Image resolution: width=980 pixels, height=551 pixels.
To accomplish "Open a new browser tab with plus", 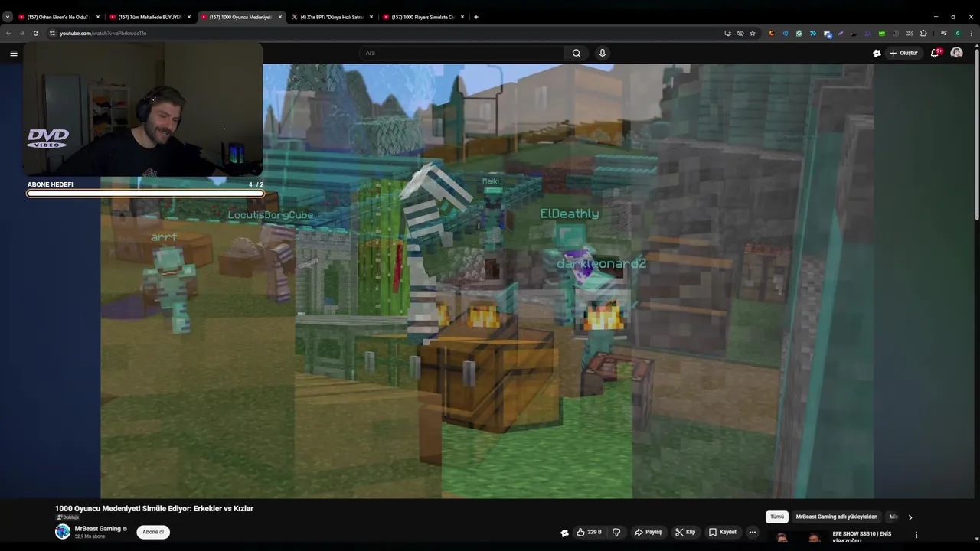I will (476, 17).
